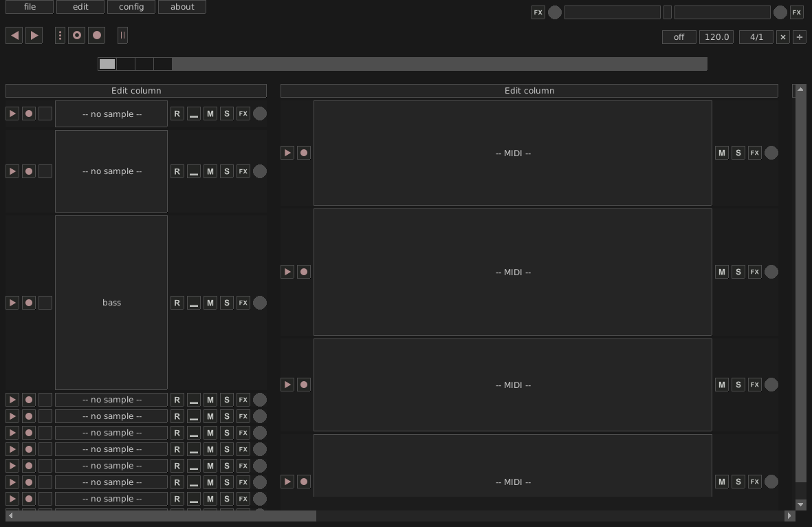Open the file menu
Viewport: 812px width, 527px height.
pyautogui.click(x=29, y=7)
